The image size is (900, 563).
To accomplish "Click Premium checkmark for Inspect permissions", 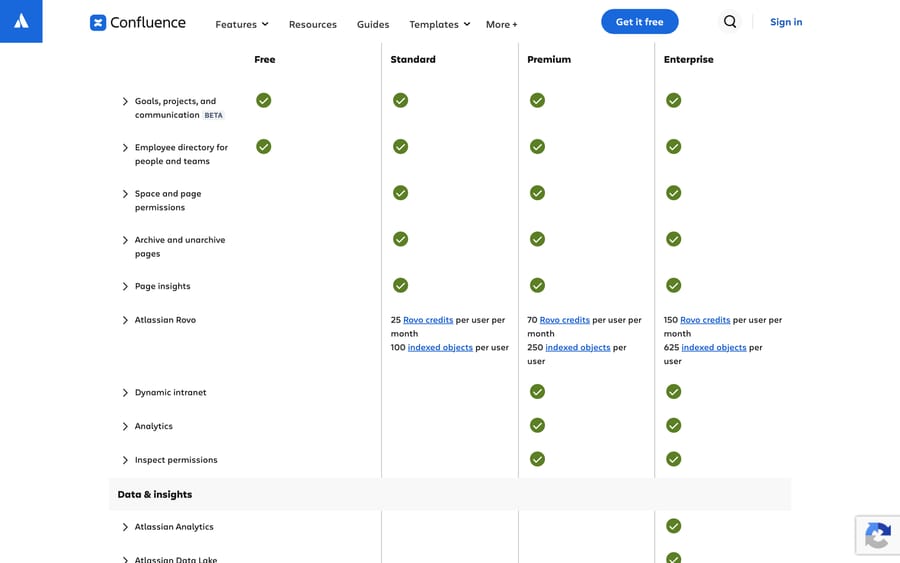I will (537, 459).
